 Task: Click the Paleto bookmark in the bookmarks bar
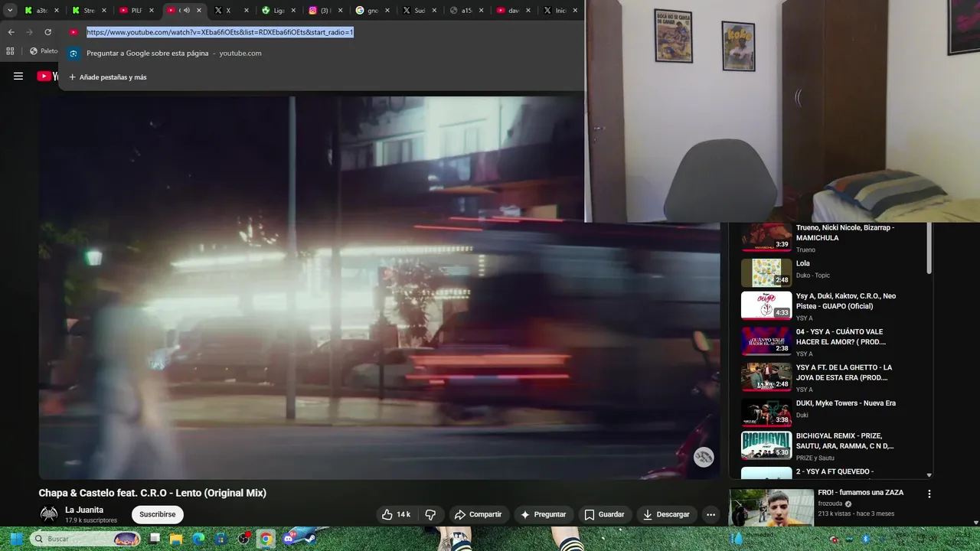44,51
